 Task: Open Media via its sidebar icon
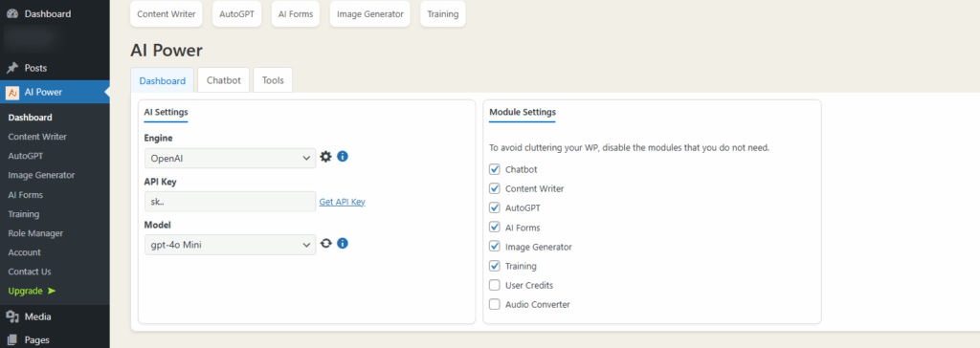[12, 316]
